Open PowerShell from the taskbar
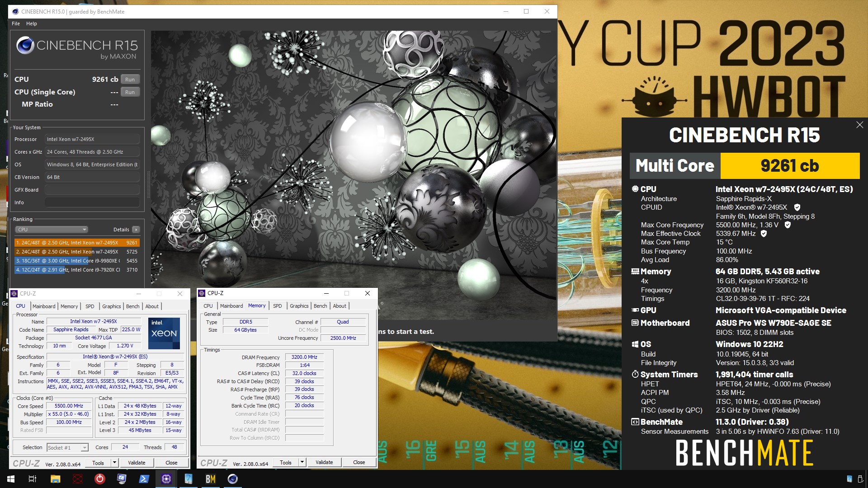The width and height of the screenshot is (868, 488). tap(144, 479)
